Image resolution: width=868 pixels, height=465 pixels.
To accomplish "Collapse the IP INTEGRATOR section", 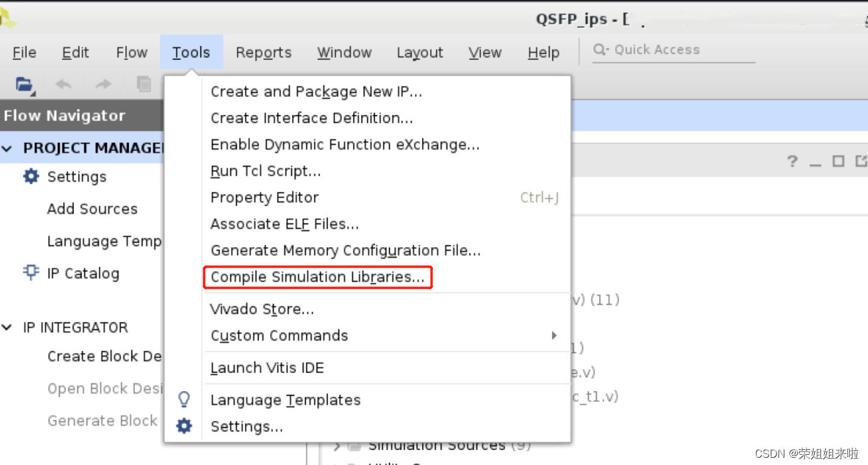I will (x=8, y=327).
